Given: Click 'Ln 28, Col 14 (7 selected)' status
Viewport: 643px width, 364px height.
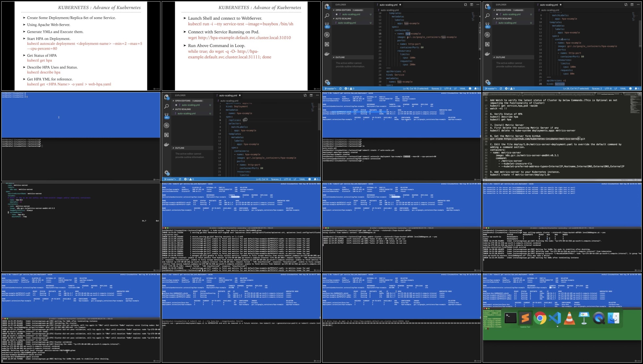Looking at the screenshot, I should point(576,89).
